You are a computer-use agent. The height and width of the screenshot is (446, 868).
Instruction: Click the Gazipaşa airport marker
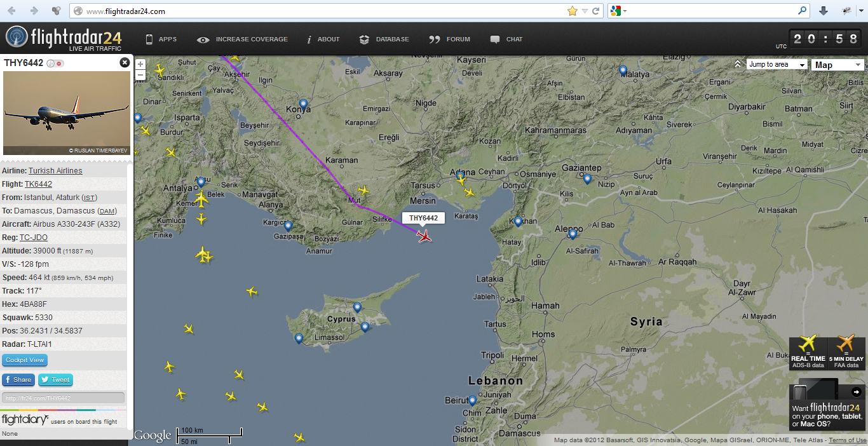[288, 226]
